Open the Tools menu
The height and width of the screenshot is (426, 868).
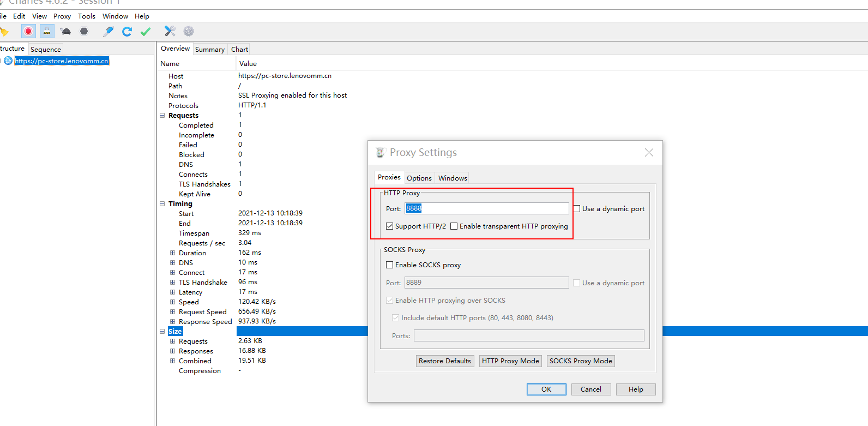[87, 16]
